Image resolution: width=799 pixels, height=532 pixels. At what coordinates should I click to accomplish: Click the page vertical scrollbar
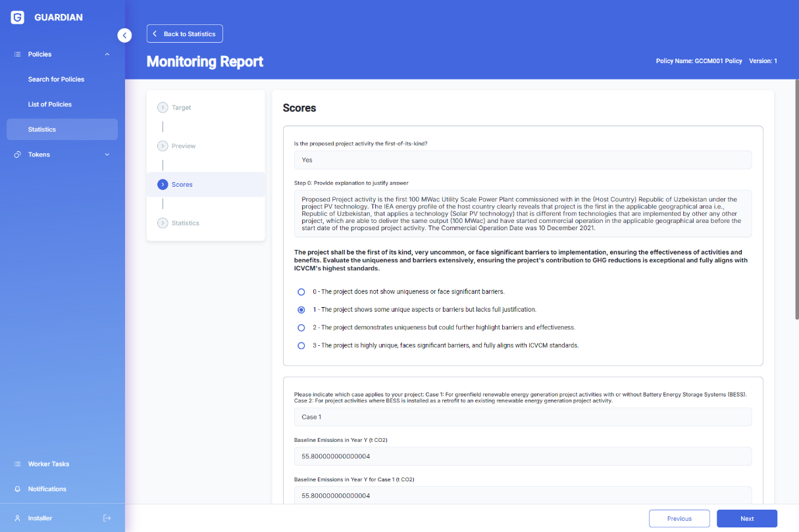pyautogui.click(x=796, y=199)
